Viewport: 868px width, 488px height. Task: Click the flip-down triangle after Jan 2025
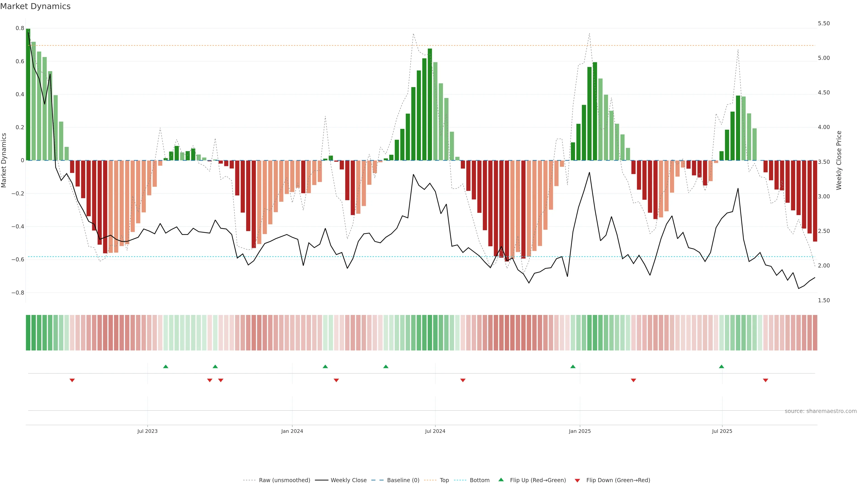(633, 380)
